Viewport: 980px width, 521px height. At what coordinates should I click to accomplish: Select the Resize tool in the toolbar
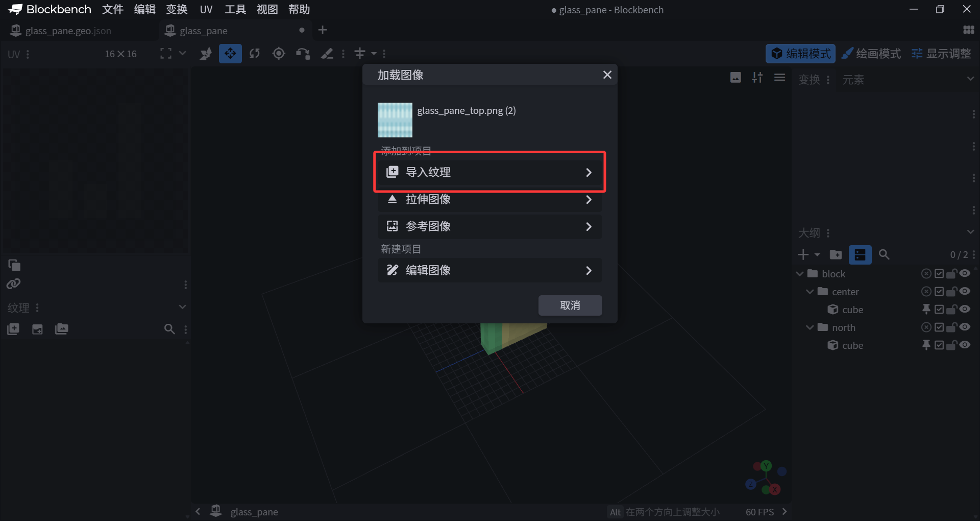click(206, 54)
